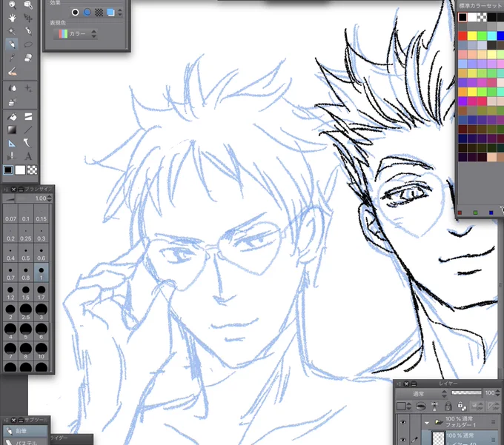Select the checkered tone effect option
The image size is (504, 445).
coord(99,12)
